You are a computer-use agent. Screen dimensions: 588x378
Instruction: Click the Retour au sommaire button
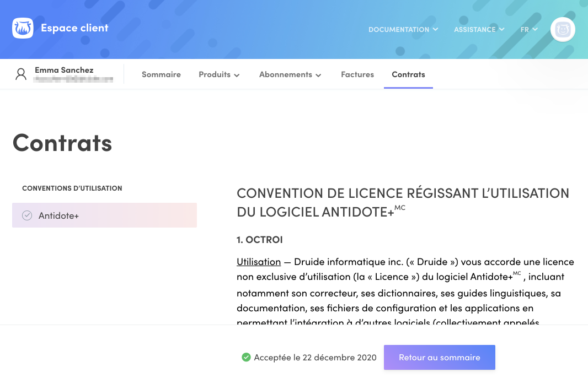(439, 357)
